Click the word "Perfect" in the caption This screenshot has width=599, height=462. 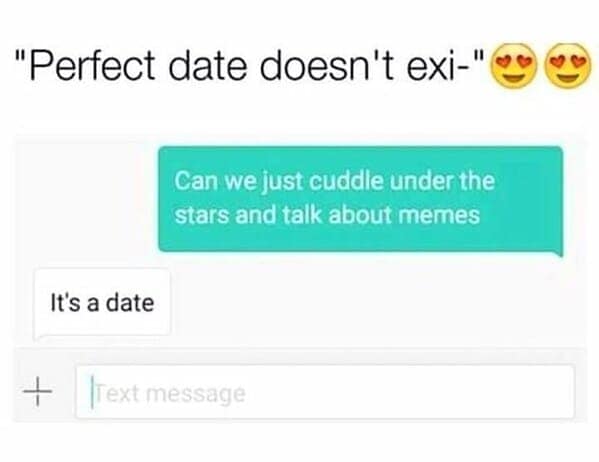click(x=91, y=65)
